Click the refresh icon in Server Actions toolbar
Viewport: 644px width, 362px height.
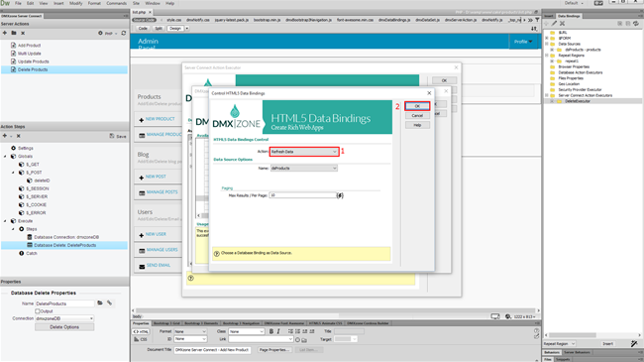(x=124, y=33)
